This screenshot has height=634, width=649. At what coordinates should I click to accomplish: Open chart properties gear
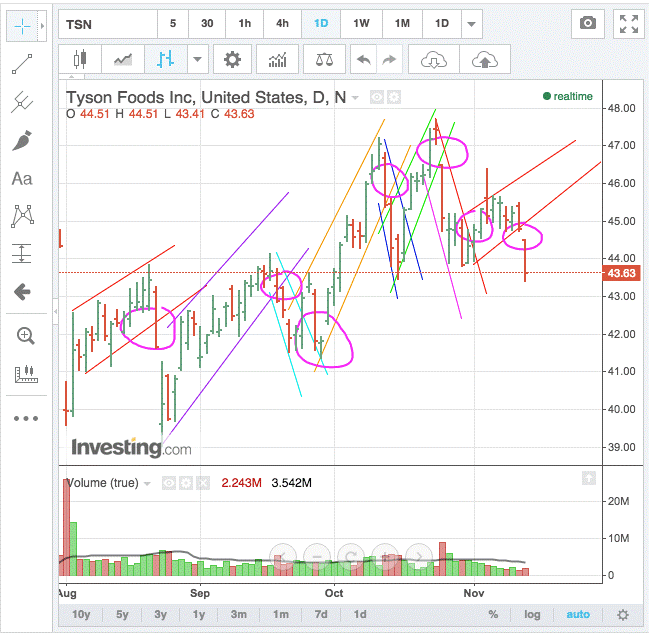[x=232, y=60]
